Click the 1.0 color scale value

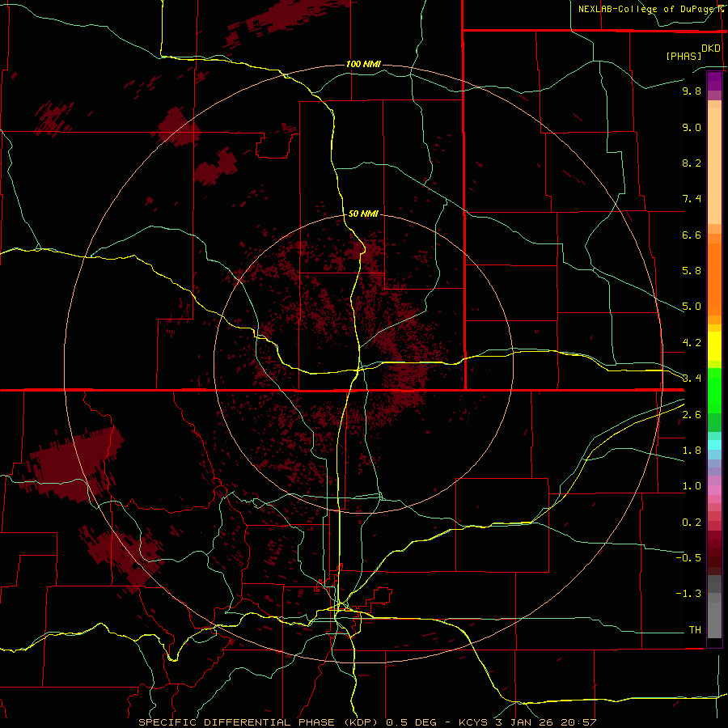click(692, 486)
